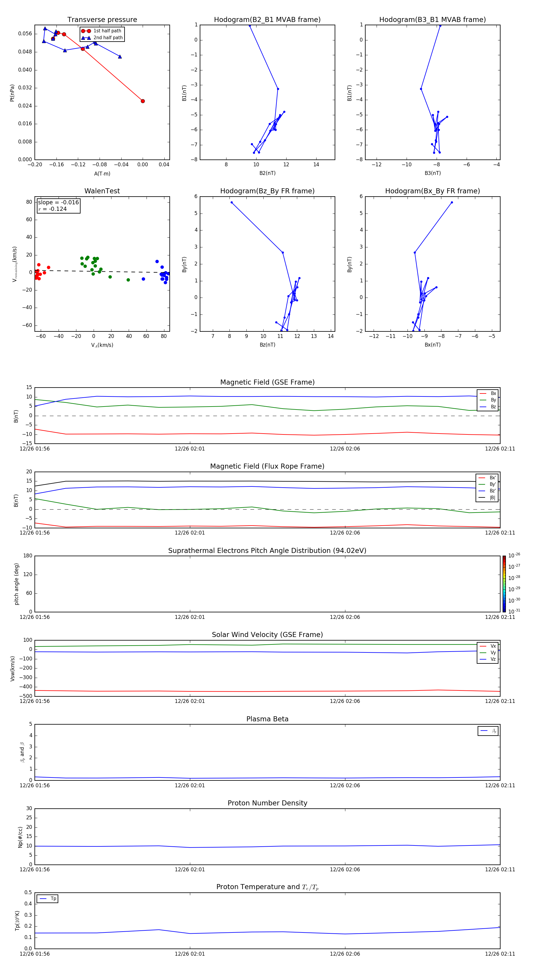Viewport: 535px width, 980px height.
Task: Click the Bz(nT) x-axis label
Action: coord(267,345)
